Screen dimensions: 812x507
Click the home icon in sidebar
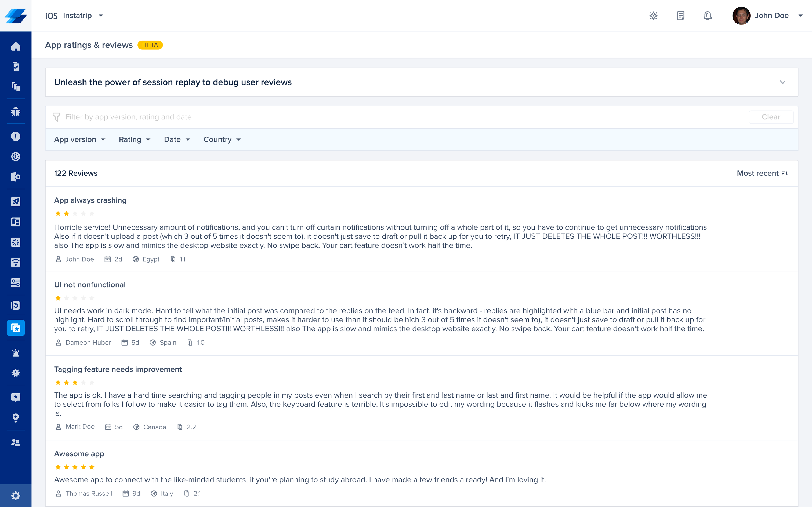point(15,46)
